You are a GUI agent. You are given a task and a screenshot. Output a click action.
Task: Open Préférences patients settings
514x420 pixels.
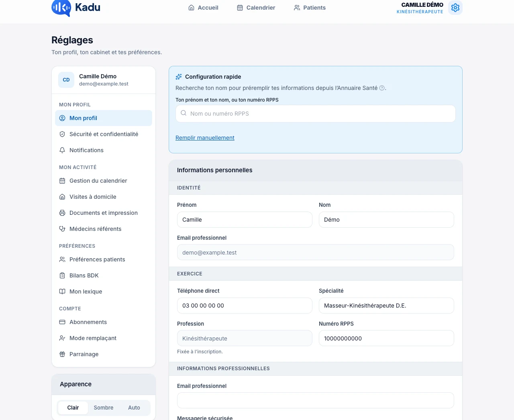click(104, 259)
